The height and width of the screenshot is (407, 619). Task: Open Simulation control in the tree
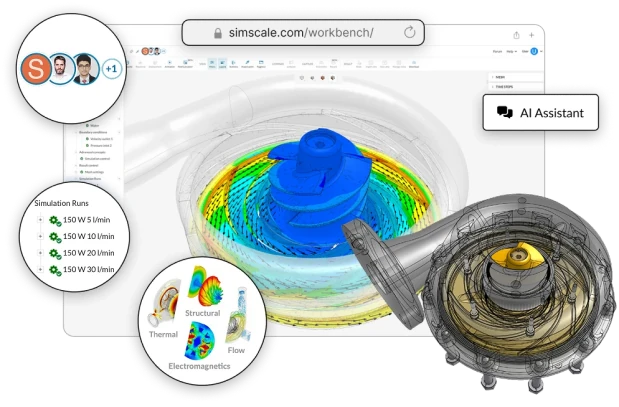pyautogui.click(x=98, y=159)
